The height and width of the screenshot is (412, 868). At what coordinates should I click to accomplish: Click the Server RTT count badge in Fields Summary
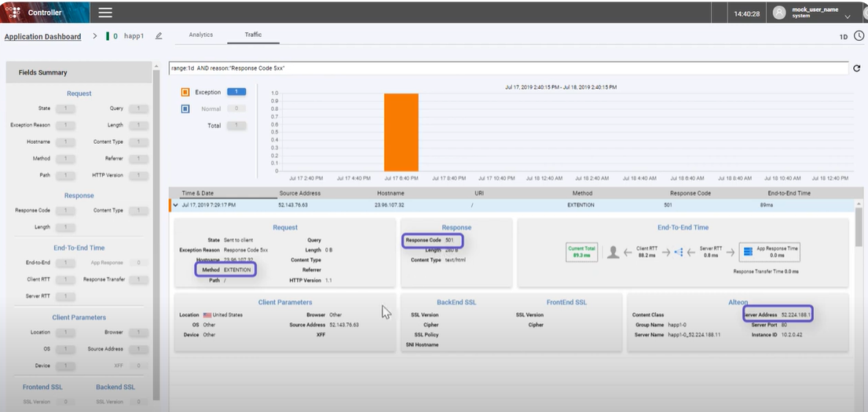65,296
